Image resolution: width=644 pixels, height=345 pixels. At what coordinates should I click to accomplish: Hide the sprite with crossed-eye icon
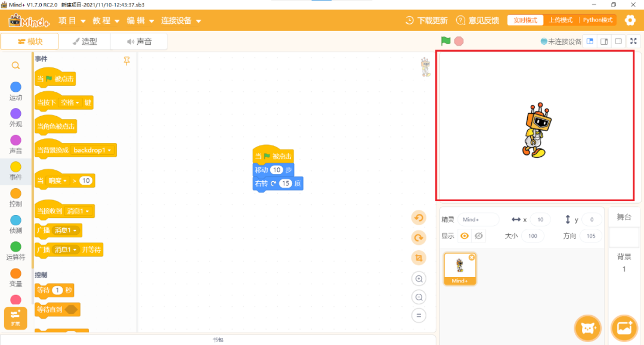478,236
